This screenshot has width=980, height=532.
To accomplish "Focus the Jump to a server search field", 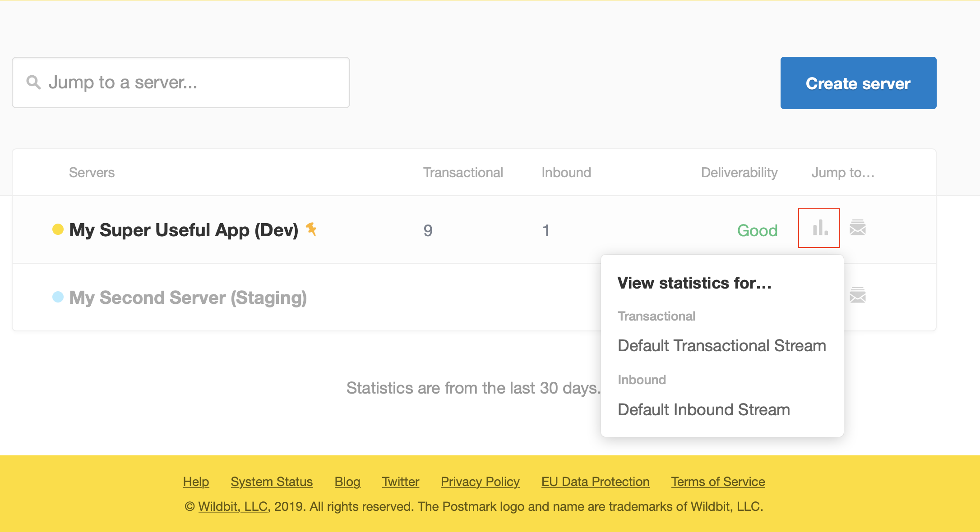I will [181, 83].
